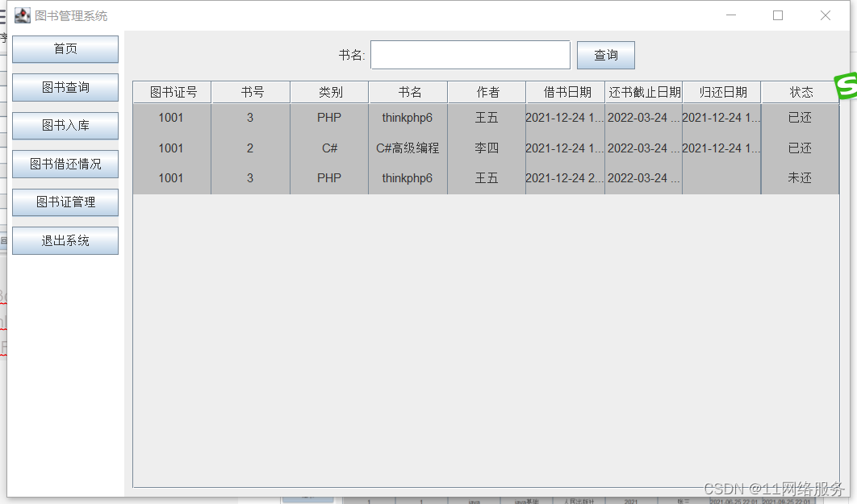Click 已还 status in the C# row
This screenshot has height=504, width=857.
click(x=801, y=148)
